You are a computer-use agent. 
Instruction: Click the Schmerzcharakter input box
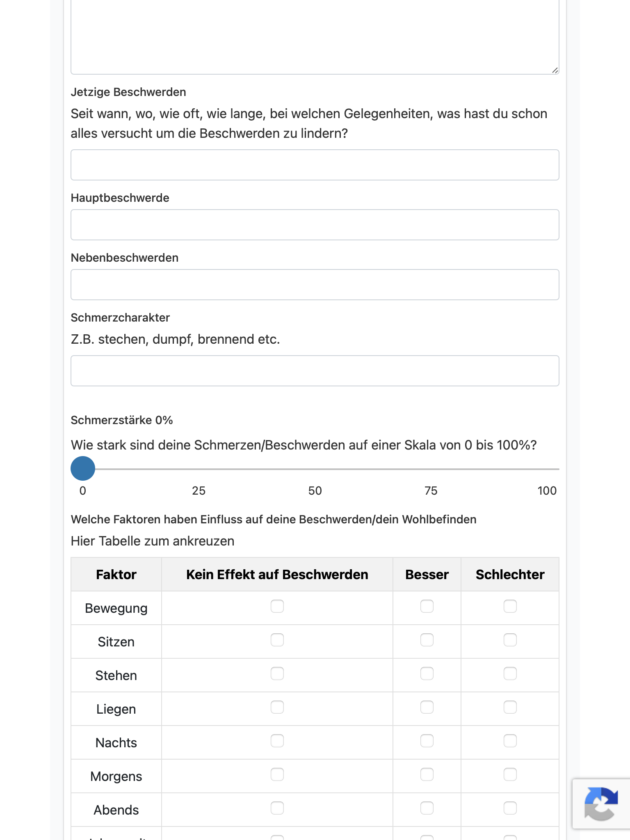[x=315, y=371]
